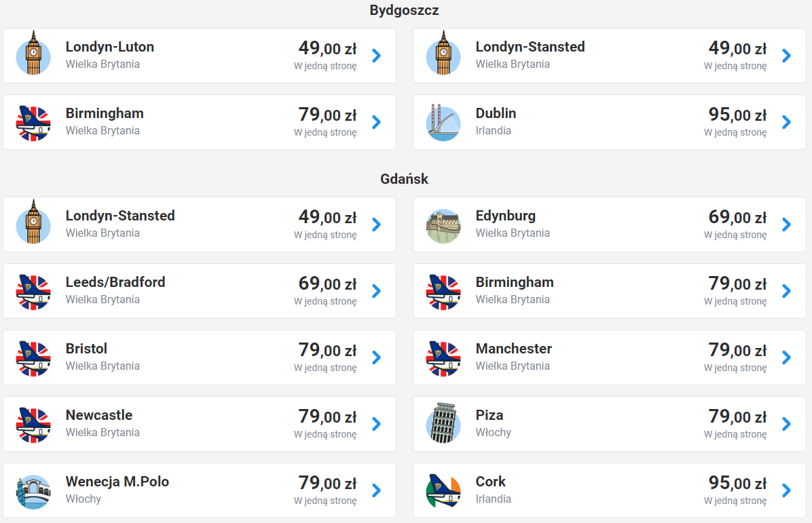Click the Gdańsk section heading
The image size is (812, 523).
[405, 179]
